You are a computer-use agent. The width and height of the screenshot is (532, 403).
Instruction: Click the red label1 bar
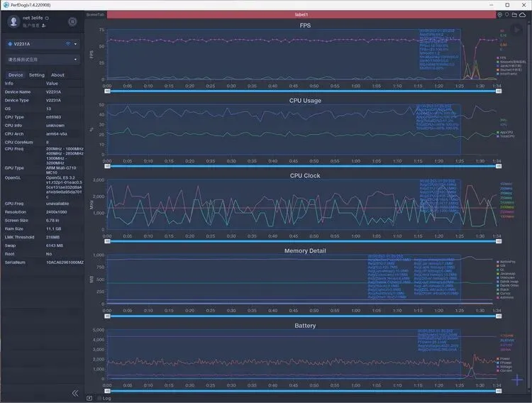pyautogui.click(x=301, y=15)
